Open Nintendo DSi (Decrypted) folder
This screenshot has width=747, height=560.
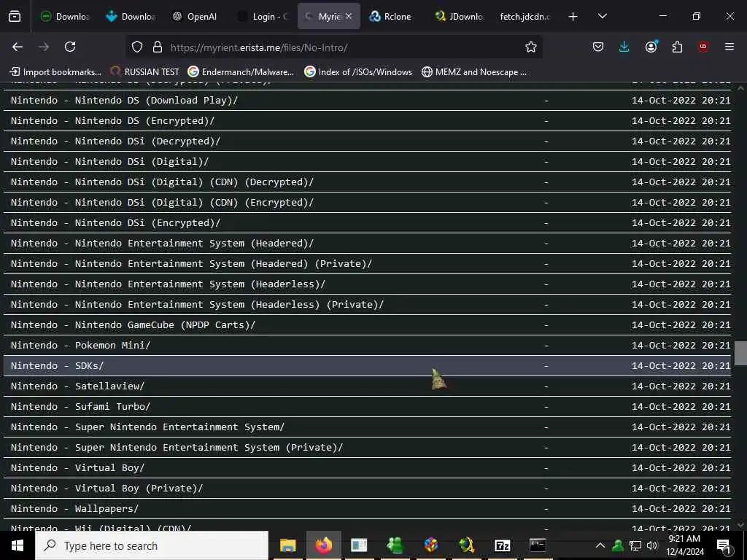click(x=115, y=141)
